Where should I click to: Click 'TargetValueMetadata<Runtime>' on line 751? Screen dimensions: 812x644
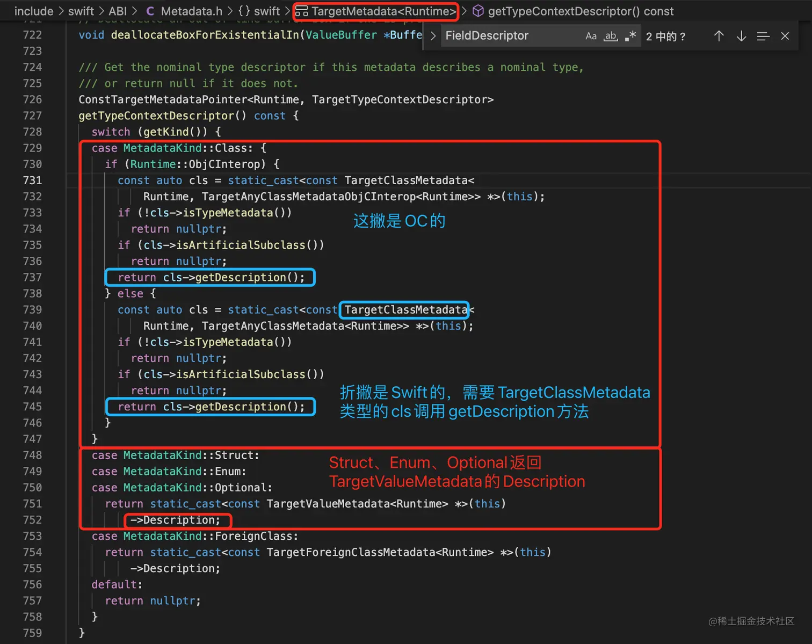[x=357, y=504]
